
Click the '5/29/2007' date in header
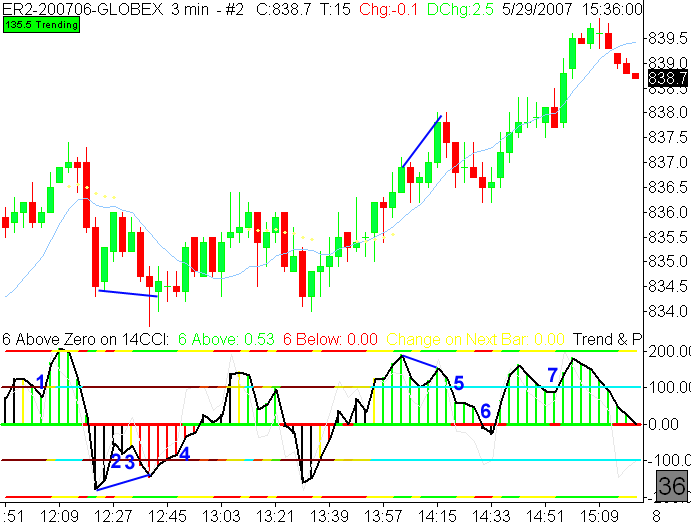tap(537, 8)
